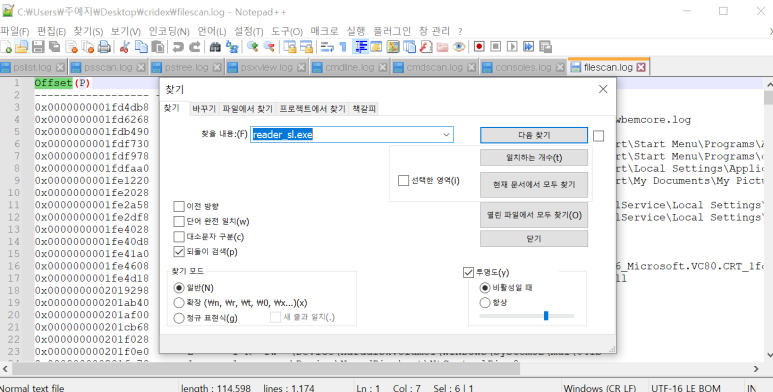Click the 다음 찾기 button
This screenshot has height=392, width=773.
pyautogui.click(x=534, y=135)
